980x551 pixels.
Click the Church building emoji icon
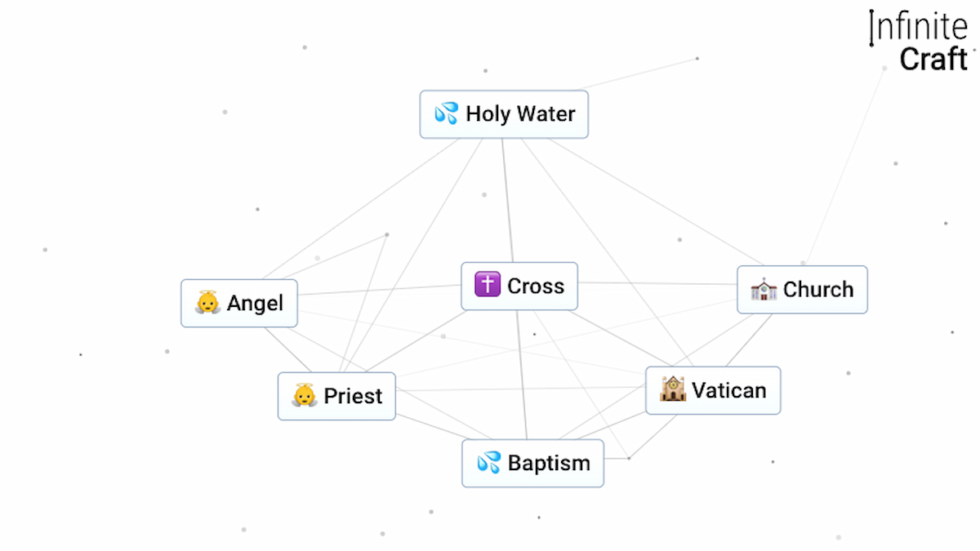tap(762, 290)
